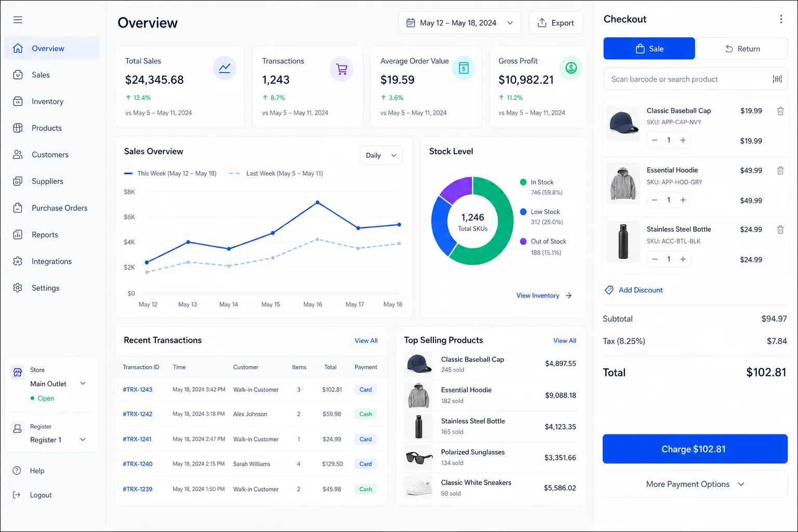798x532 pixels.
Task: Decrease Essential Hoodie quantity
Action: (x=655, y=200)
